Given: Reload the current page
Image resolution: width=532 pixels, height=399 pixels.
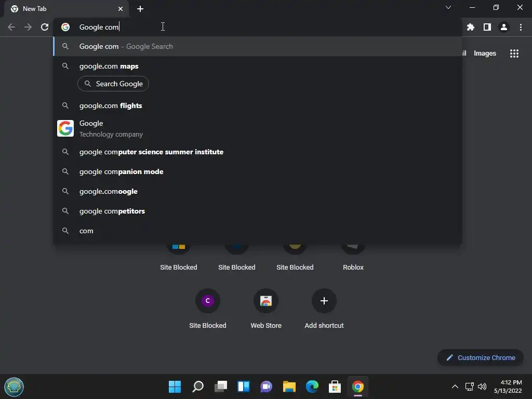Looking at the screenshot, I should click(x=45, y=27).
